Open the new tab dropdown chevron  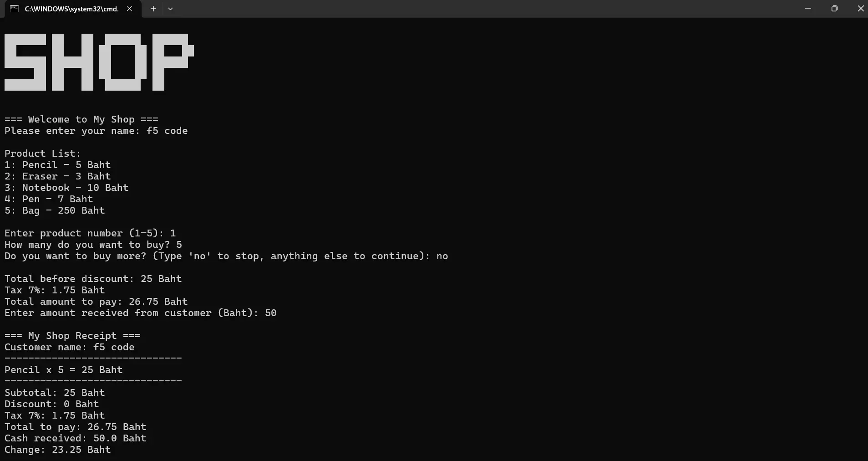(171, 9)
